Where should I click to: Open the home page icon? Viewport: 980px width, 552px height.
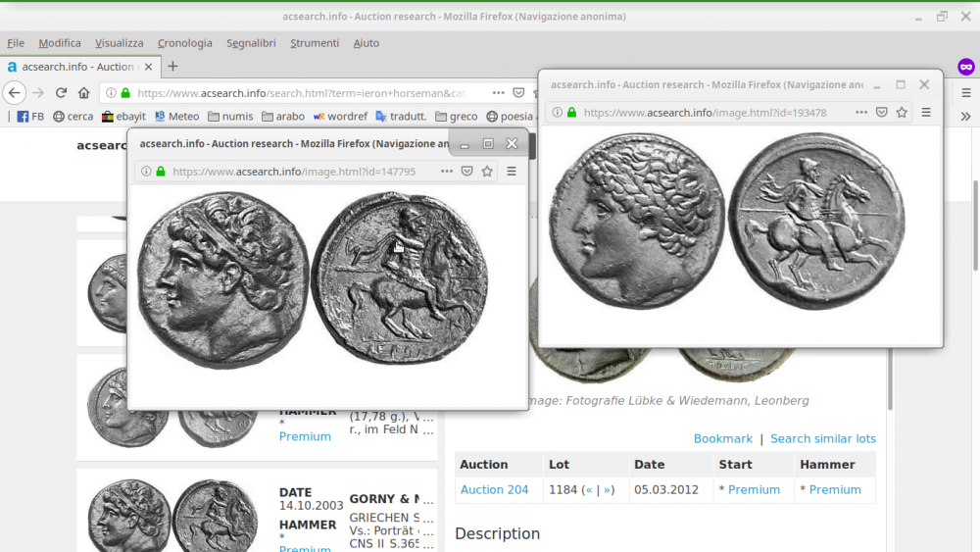83,93
